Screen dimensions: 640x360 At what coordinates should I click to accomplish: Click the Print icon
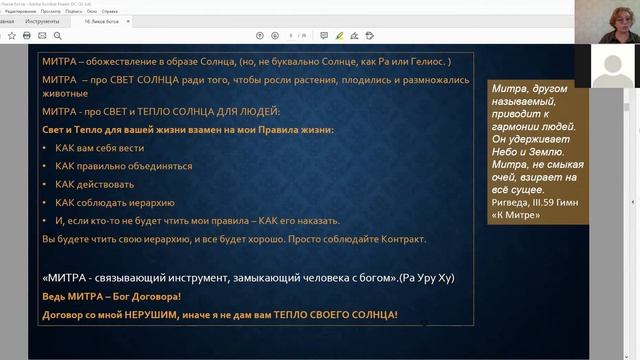pos(27,36)
